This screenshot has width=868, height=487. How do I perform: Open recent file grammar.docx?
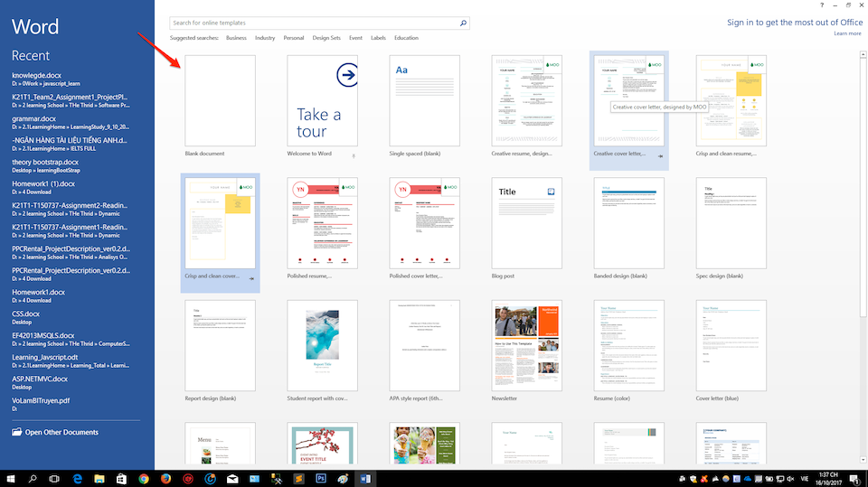71,122
